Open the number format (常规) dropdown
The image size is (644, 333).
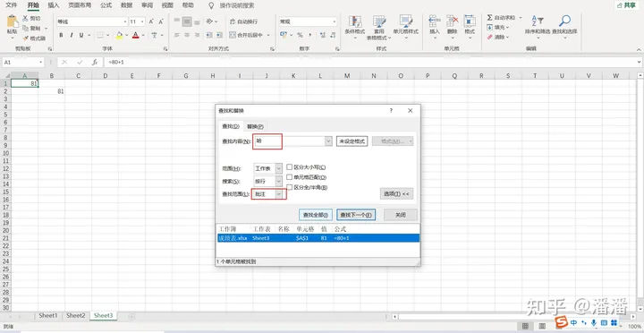click(x=335, y=21)
